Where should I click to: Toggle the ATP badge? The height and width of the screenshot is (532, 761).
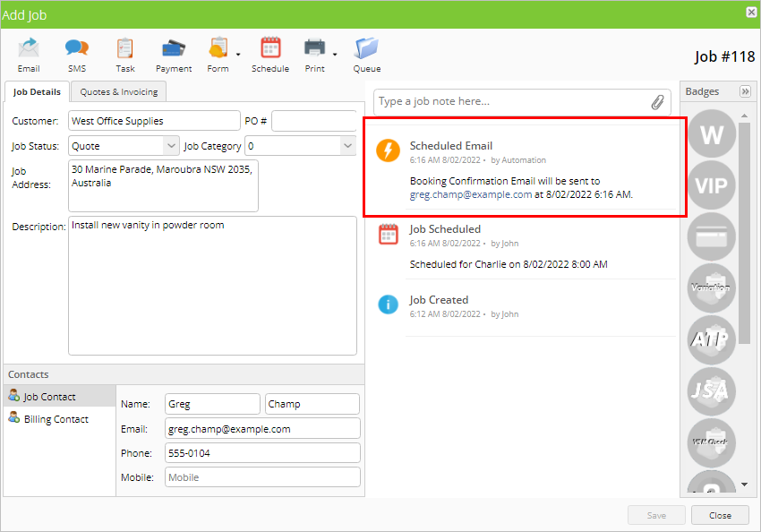712,339
